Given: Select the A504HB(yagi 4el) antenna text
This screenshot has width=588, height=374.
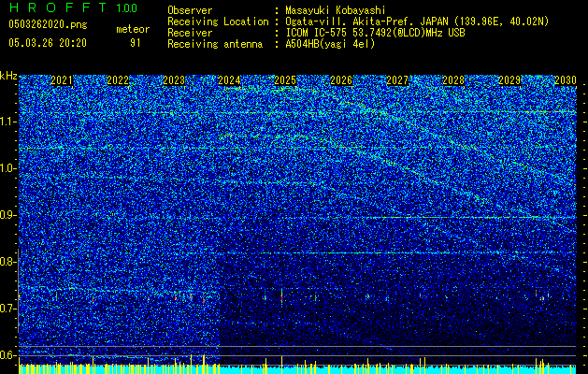Looking at the screenshot, I should tap(330, 44).
